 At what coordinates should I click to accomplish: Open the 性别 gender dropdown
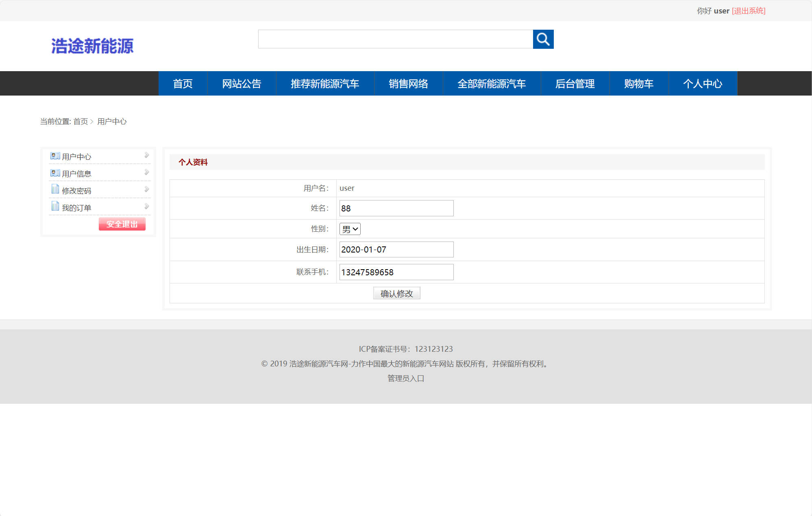pyautogui.click(x=349, y=229)
